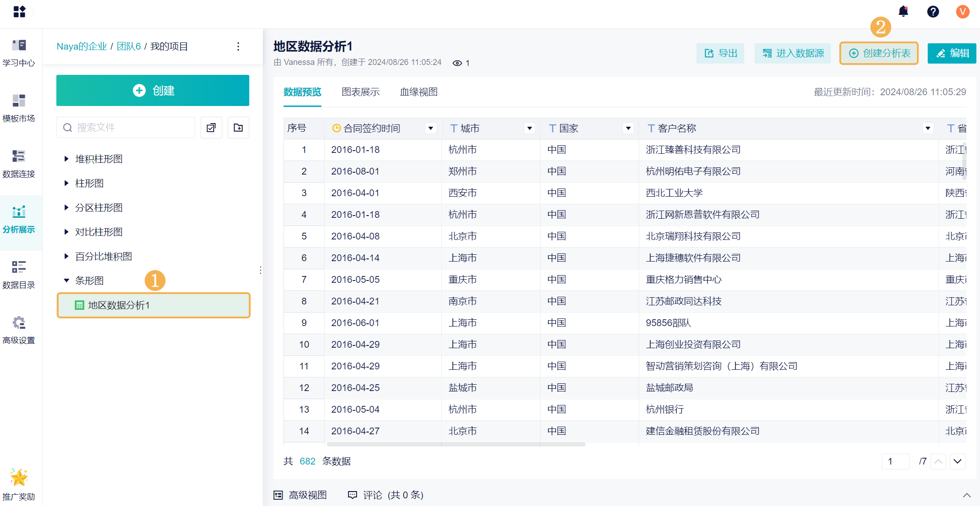
Task: Open the app grid menu icon
Action: tap(19, 11)
